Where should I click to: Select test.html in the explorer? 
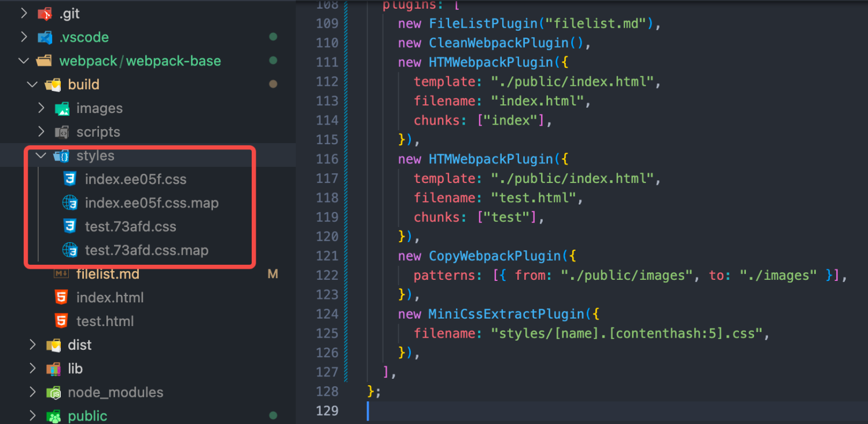pos(105,321)
